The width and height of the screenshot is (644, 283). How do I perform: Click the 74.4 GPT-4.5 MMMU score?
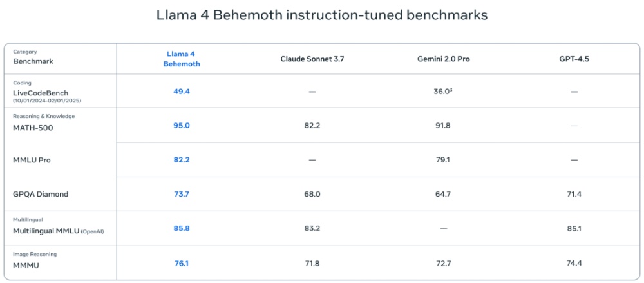click(x=574, y=263)
